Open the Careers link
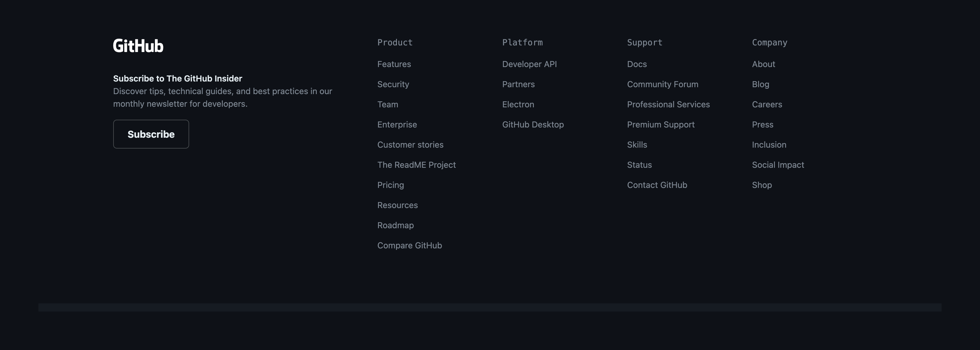This screenshot has height=350, width=980. pyautogui.click(x=767, y=104)
